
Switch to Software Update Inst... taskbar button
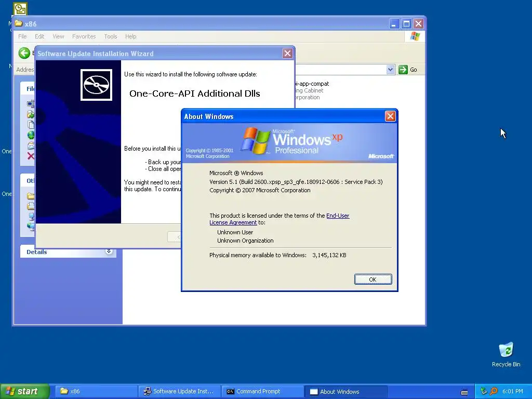click(179, 391)
